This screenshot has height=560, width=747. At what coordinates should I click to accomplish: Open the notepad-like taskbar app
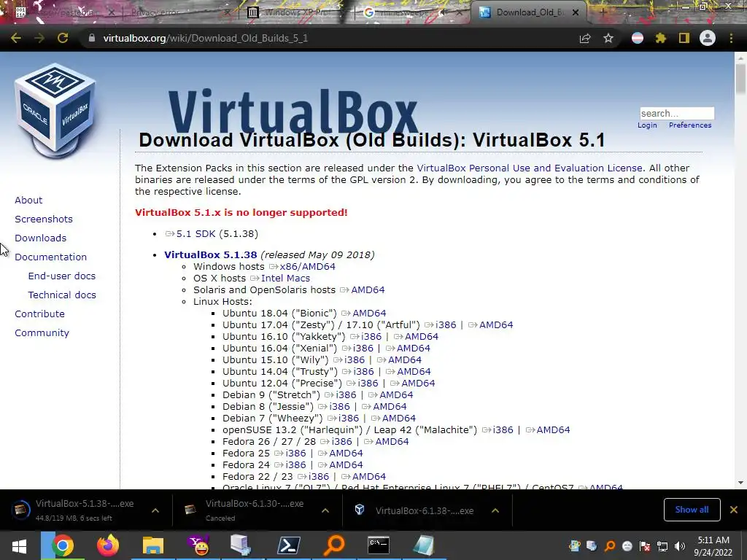(x=424, y=545)
